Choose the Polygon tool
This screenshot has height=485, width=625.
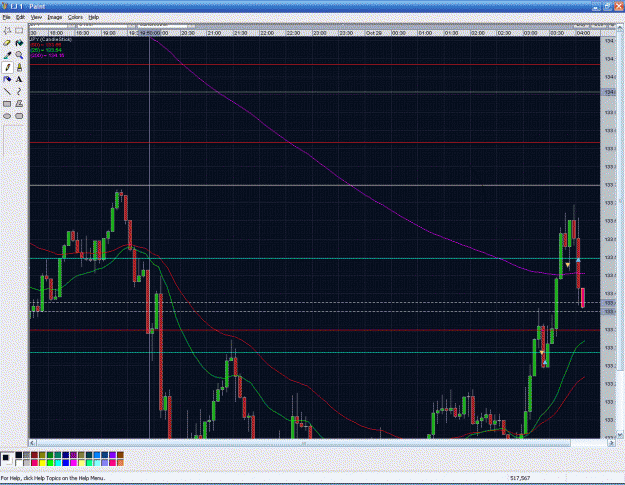[19, 104]
